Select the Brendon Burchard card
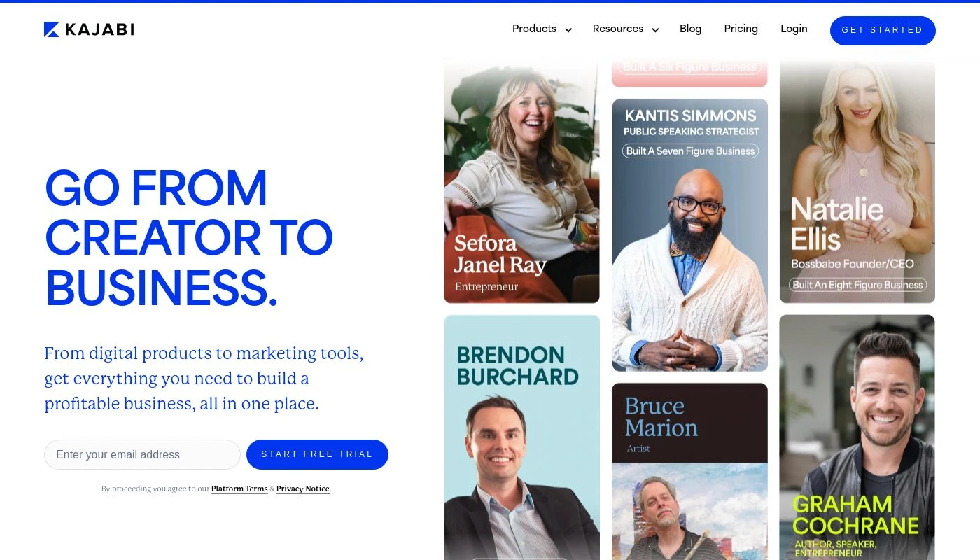 521,437
